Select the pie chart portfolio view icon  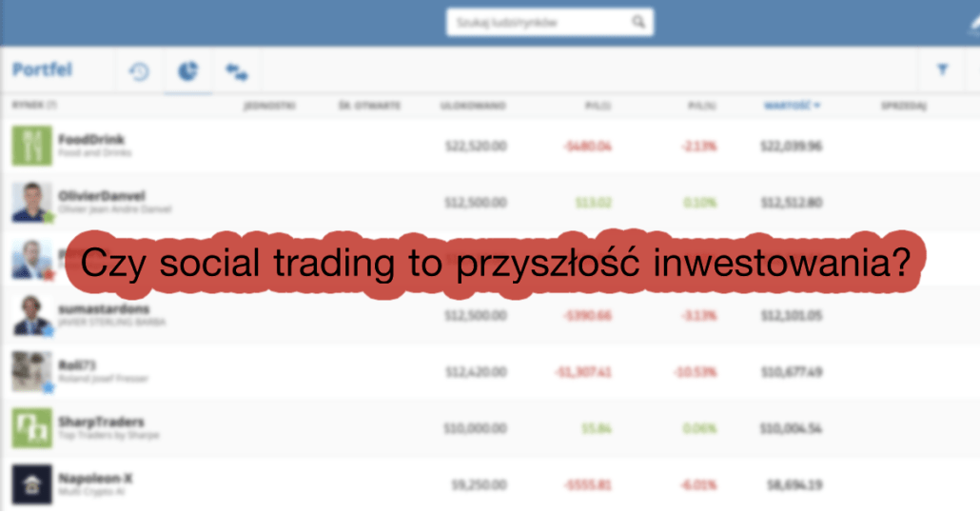click(x=187, y=70)
